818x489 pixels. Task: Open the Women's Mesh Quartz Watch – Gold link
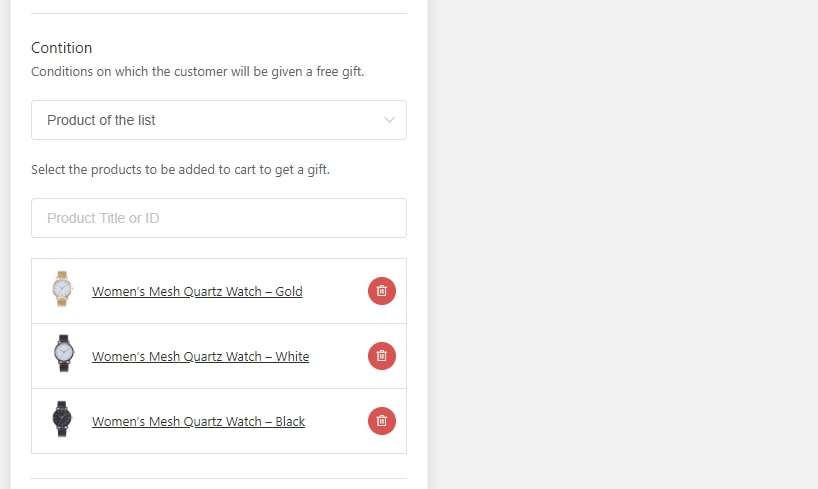197,292
